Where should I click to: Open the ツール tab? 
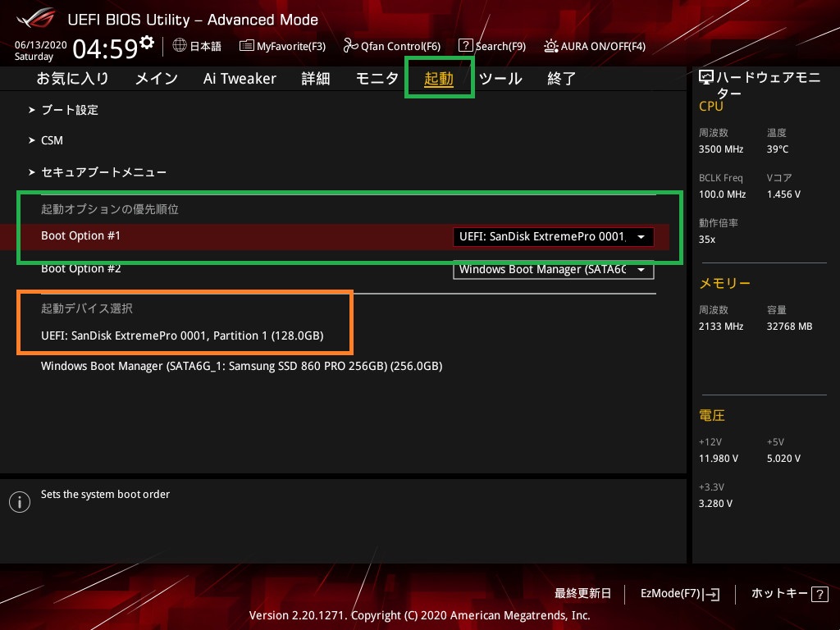pyautogui.click(x=500, y=79)
